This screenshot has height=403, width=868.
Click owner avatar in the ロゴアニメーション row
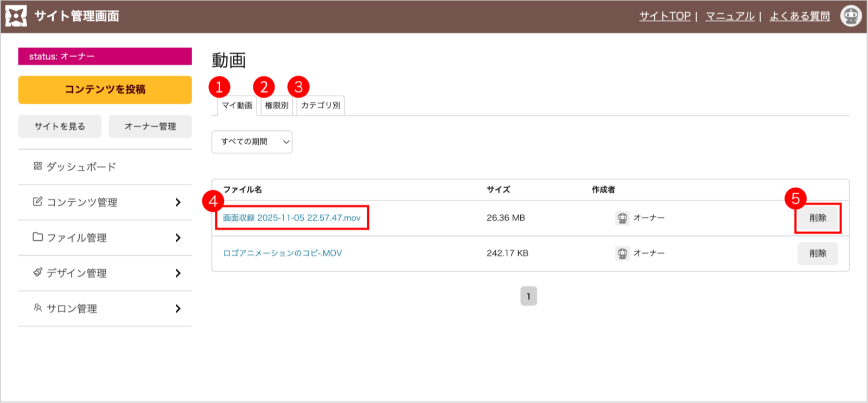(x=622, y=253)
